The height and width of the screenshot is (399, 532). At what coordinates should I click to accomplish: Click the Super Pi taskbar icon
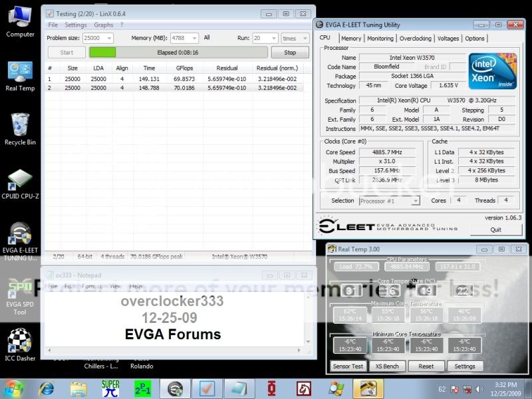tap(110, 388)
